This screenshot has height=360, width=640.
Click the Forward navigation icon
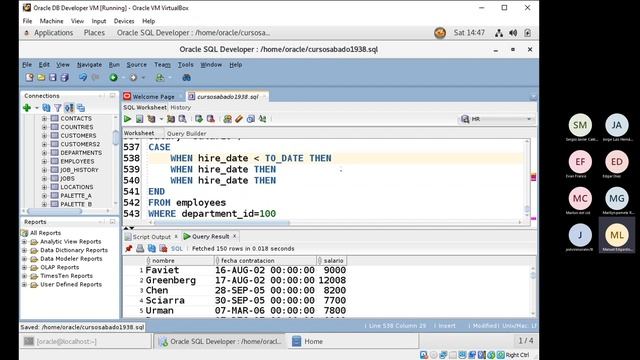133,77
